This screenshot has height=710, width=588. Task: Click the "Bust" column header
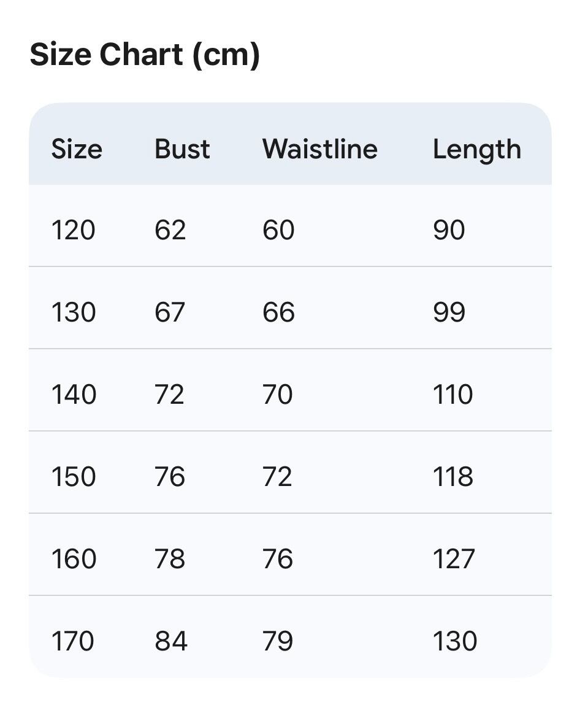pos(182,149)
